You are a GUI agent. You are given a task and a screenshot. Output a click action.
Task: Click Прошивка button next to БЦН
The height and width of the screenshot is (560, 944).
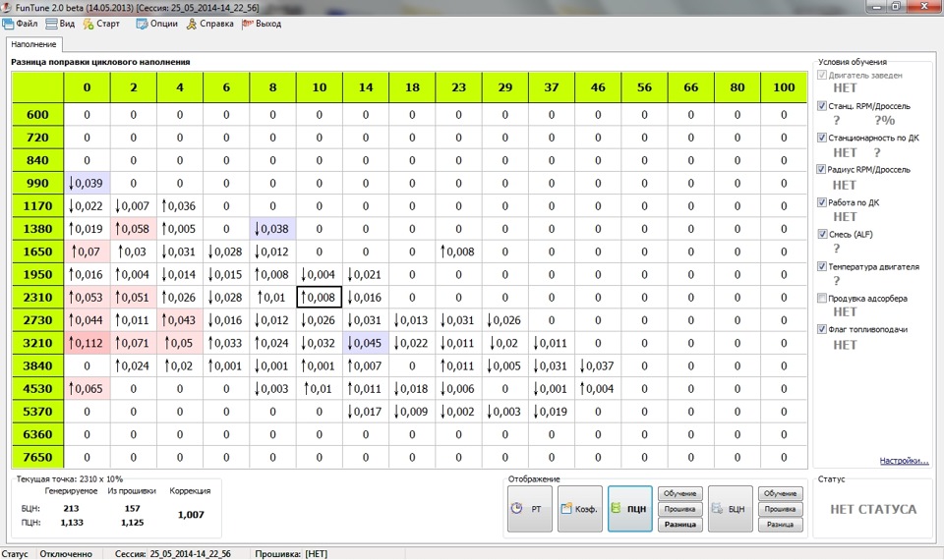coord(780,509)
